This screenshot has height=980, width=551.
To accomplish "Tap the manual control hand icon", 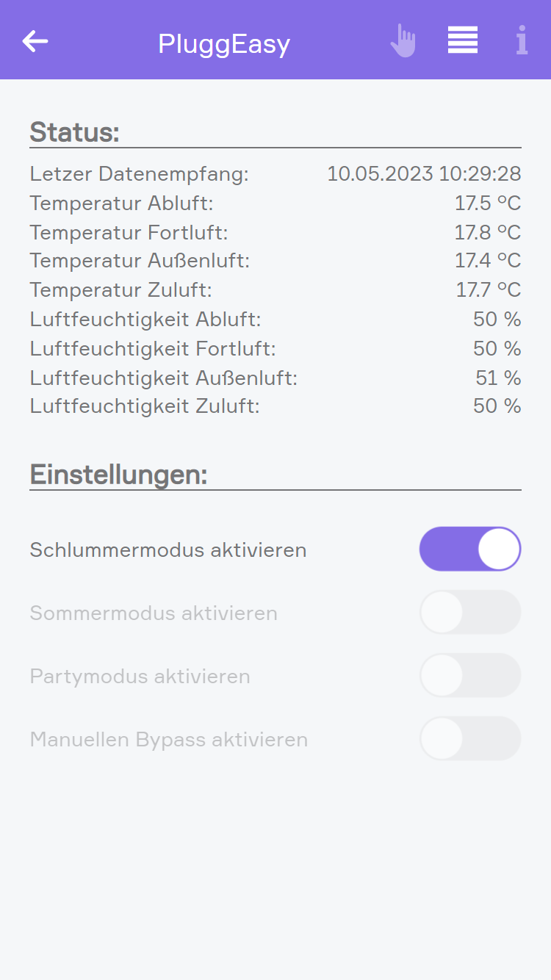I will [403, 41].
